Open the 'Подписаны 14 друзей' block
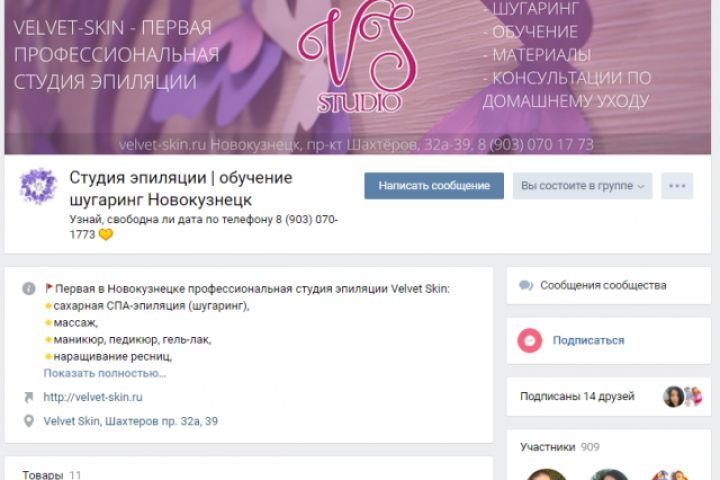The height and width of the screenshot is (480, 720). pos(608,396)
